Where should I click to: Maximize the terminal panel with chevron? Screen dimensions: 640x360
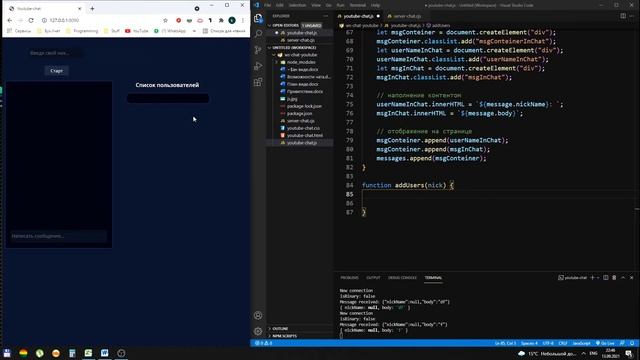tap(623, 278)
